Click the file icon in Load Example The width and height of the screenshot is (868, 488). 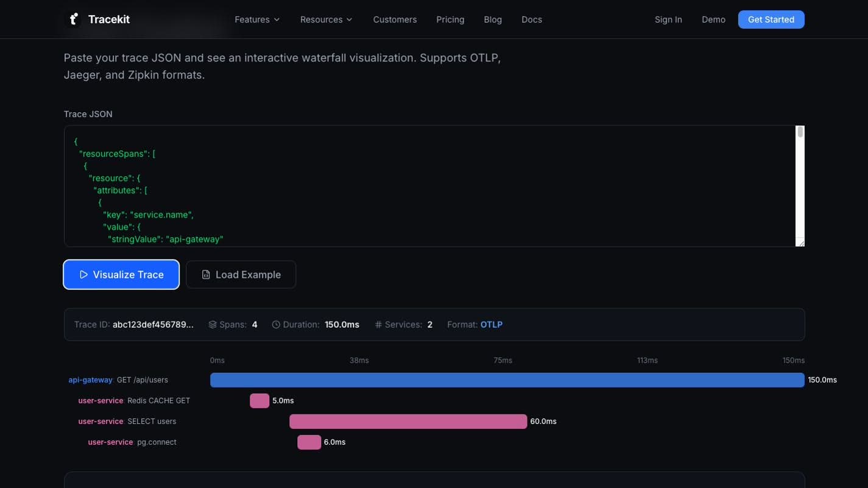click(206, 275)
